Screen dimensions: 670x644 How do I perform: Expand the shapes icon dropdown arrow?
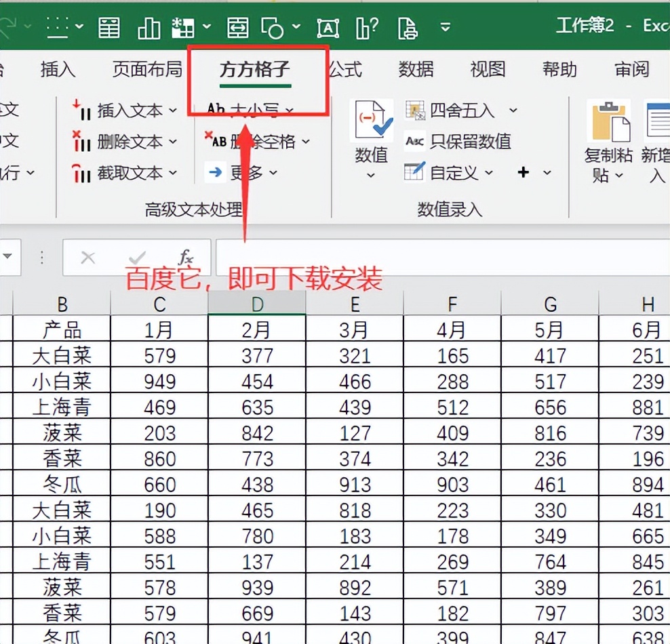[x=296, y=27]
